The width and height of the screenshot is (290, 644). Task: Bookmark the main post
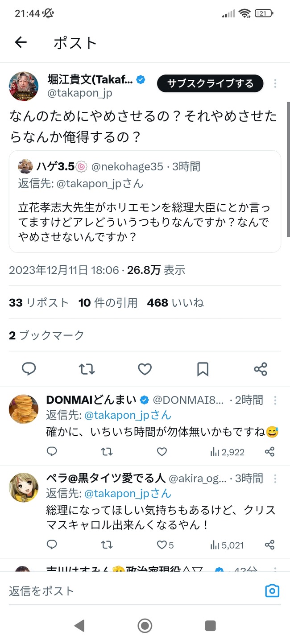click(203, 369)
